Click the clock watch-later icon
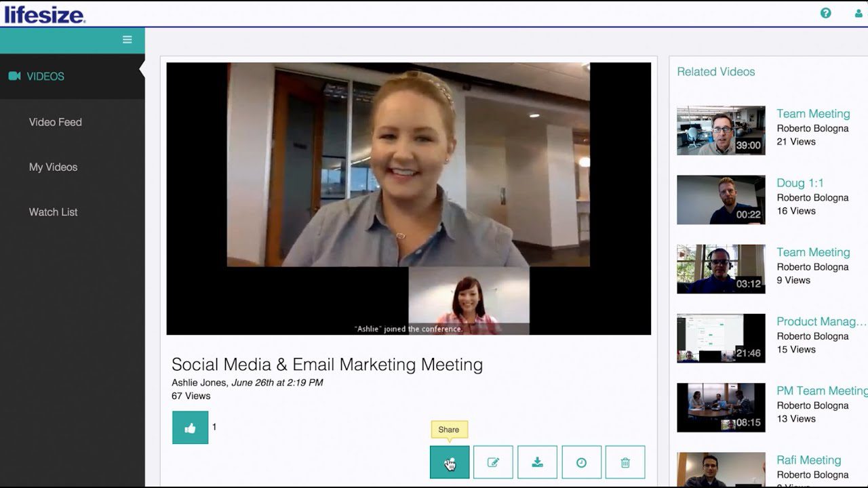The image size is (868, 488). [581, 462]
